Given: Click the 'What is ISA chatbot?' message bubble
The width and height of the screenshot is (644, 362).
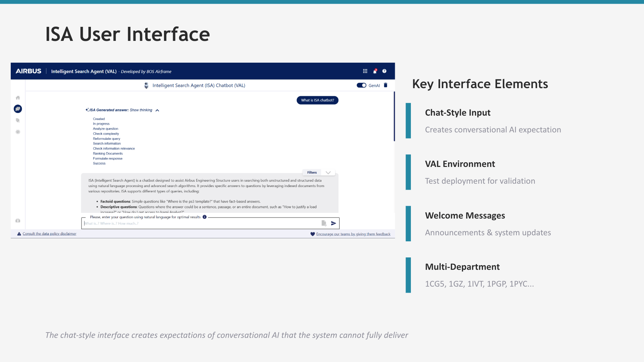Looking at the screenshot, I should pyautogui.click(x=317, y=100).
